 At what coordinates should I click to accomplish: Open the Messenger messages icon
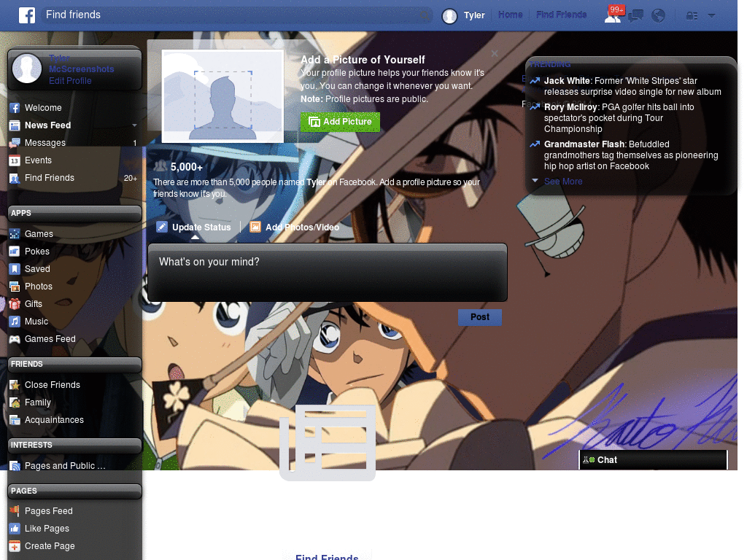pyautogui.click(x=635, y=15)
